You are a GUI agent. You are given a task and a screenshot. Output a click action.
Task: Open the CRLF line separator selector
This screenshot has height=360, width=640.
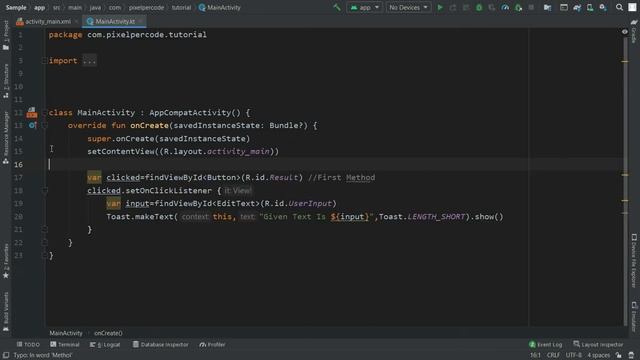pos(553,355)
